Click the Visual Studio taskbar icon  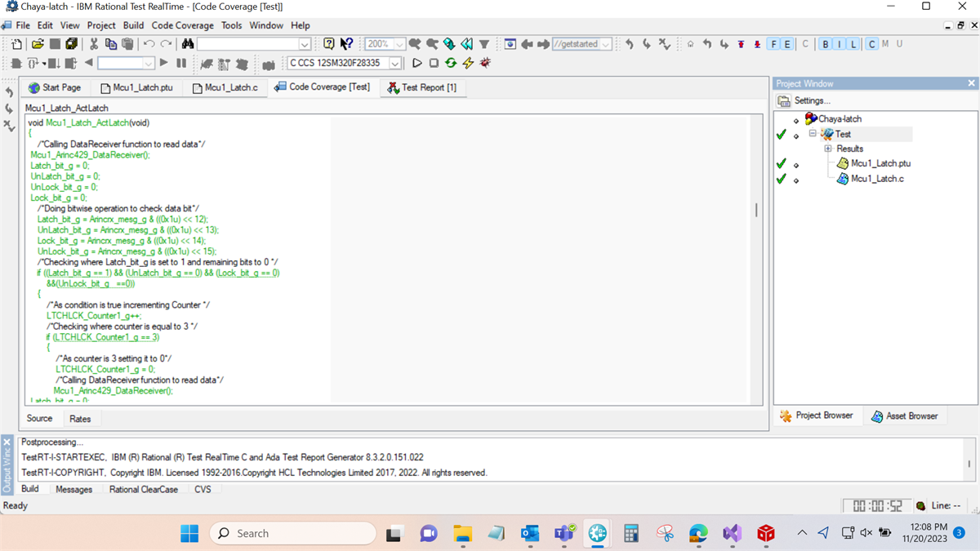pyautogui.click(x=732, y=533)
